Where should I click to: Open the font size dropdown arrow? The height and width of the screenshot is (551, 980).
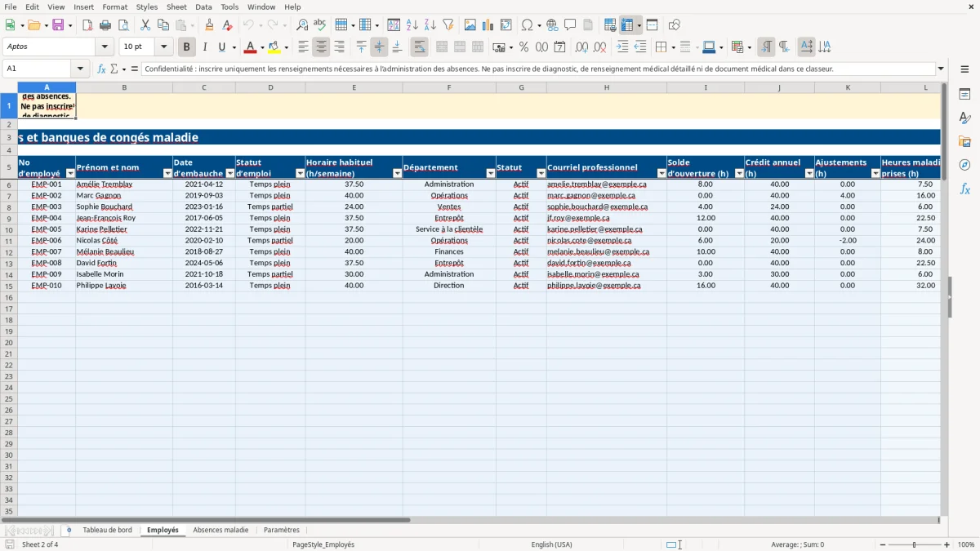point(163,47)
